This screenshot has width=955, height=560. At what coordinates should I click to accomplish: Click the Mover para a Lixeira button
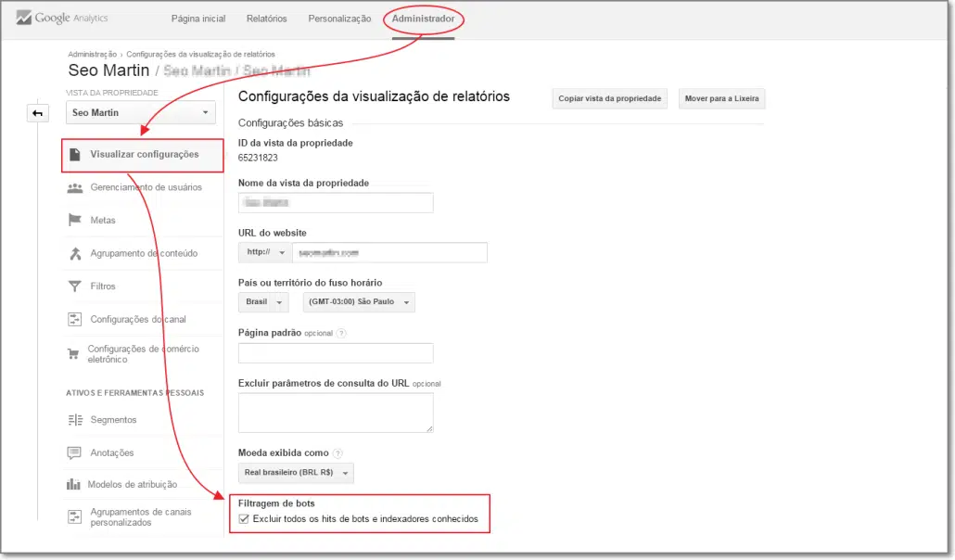[x=721, y=98]
